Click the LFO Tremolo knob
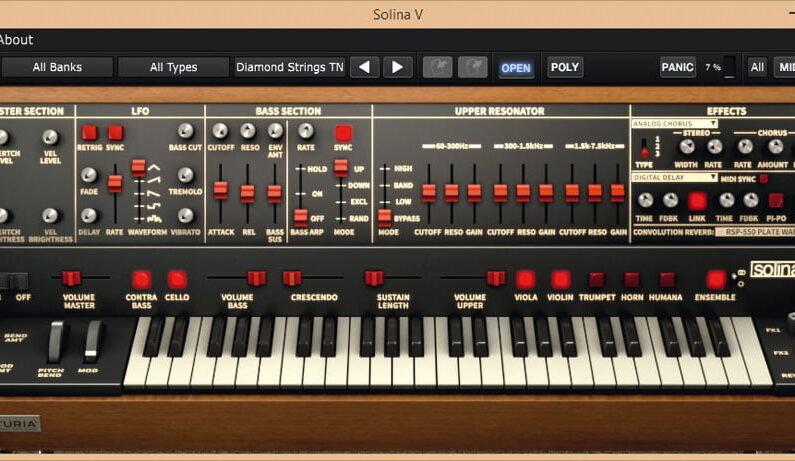This screenshot has height=461, width=795. click(186, 175)
